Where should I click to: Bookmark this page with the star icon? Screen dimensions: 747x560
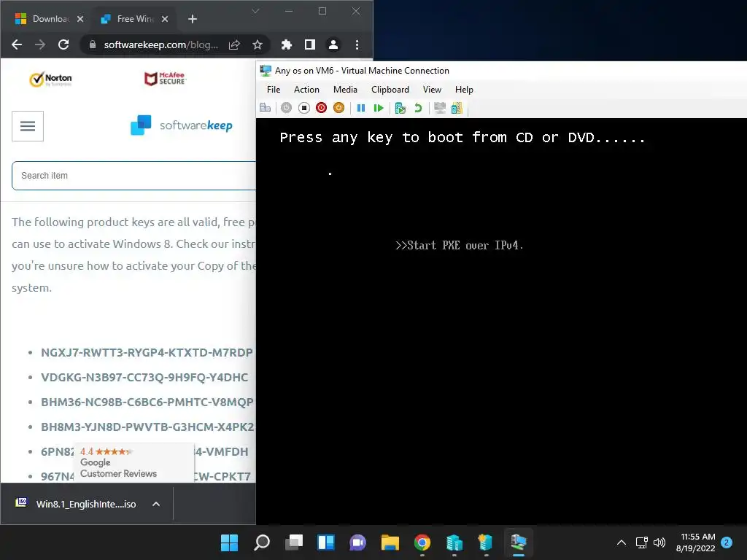click(x=258, y=44)
